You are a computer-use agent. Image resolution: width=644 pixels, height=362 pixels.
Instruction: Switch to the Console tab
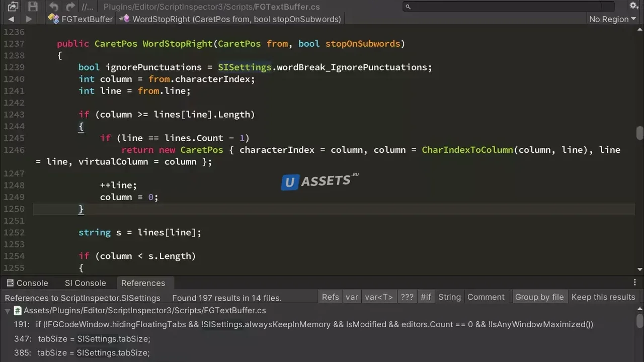27,283
